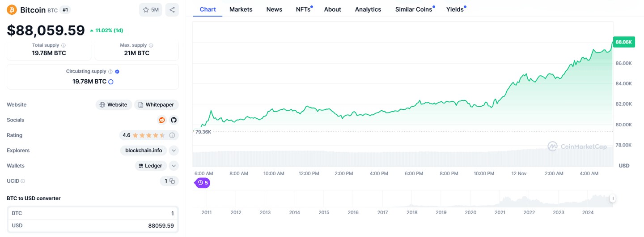644x237 pixels.
Task: Expand the Explorers dropdown arrow
Action: pyautogui.click(x=174, y=151)
